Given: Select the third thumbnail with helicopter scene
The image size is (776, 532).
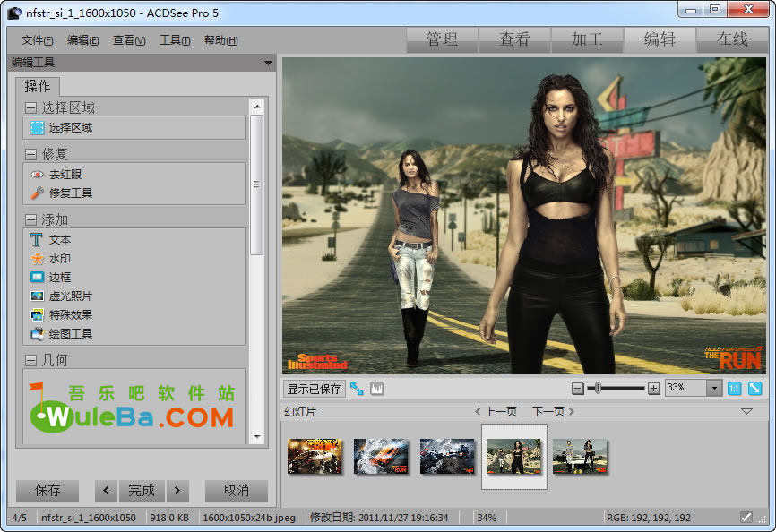Looking at the screenshot, I should (447, 457).
